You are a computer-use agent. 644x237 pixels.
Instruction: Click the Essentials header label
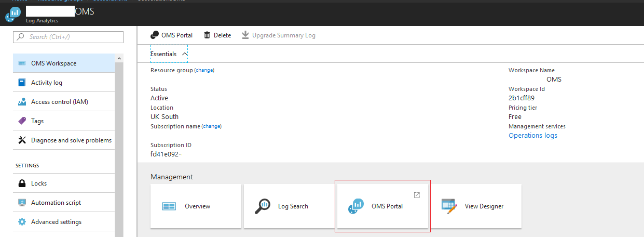163,54
